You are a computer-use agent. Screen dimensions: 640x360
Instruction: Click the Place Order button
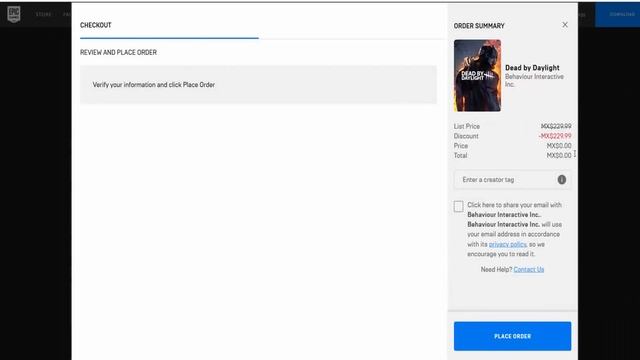(512, 336)
